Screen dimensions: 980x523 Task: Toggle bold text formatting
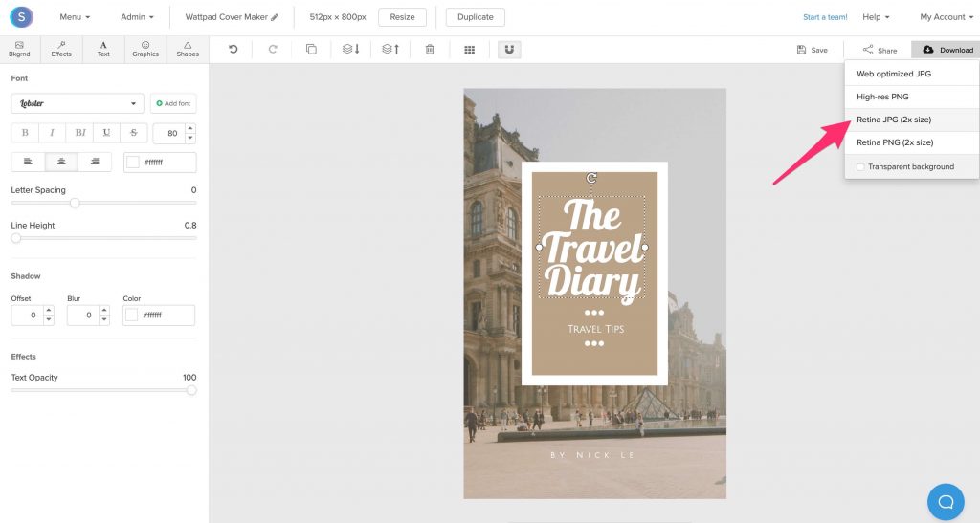point(25,133)
